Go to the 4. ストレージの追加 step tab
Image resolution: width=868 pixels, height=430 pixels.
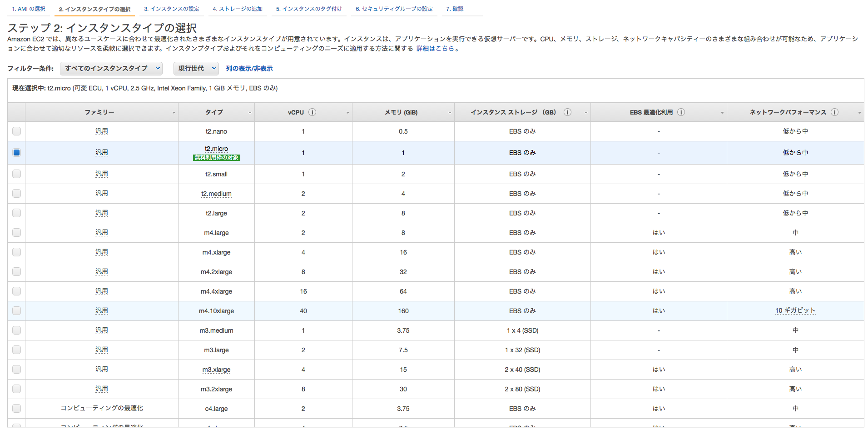238,8
